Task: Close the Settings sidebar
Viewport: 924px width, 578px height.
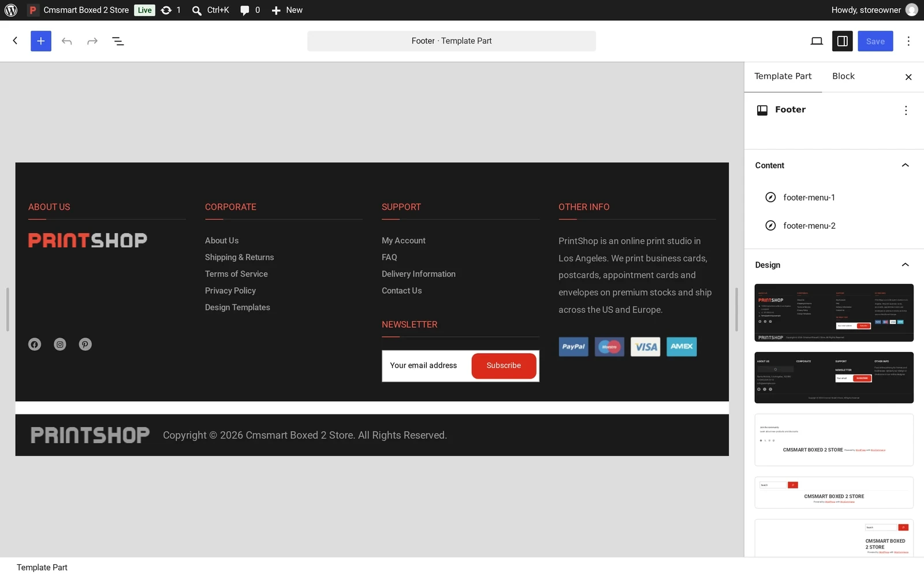Action: coord(908,77)
